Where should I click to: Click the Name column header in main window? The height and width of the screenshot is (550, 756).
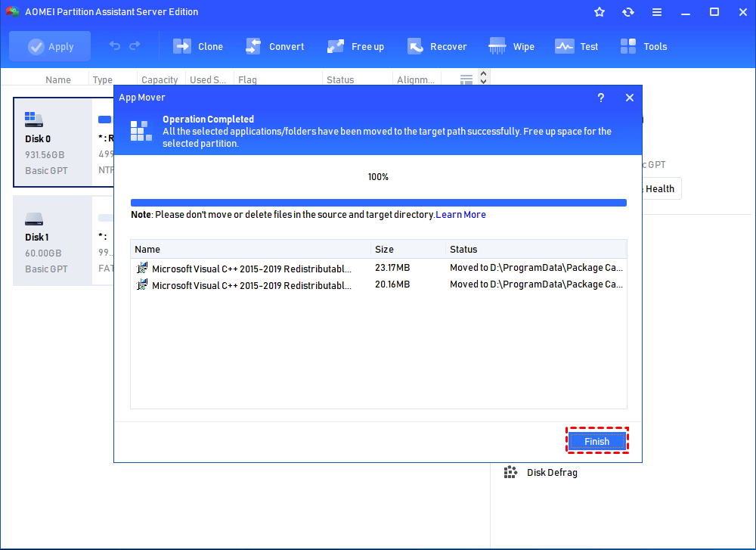tap(58, 79)
